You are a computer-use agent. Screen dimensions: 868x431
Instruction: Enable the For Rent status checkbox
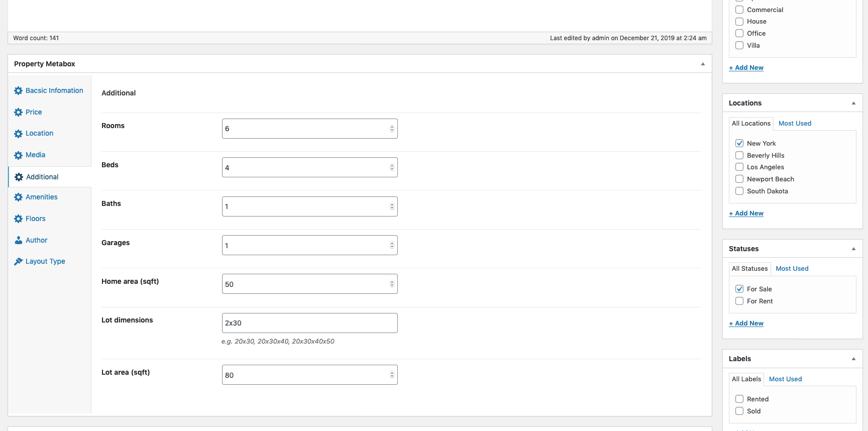coord(739,301)
